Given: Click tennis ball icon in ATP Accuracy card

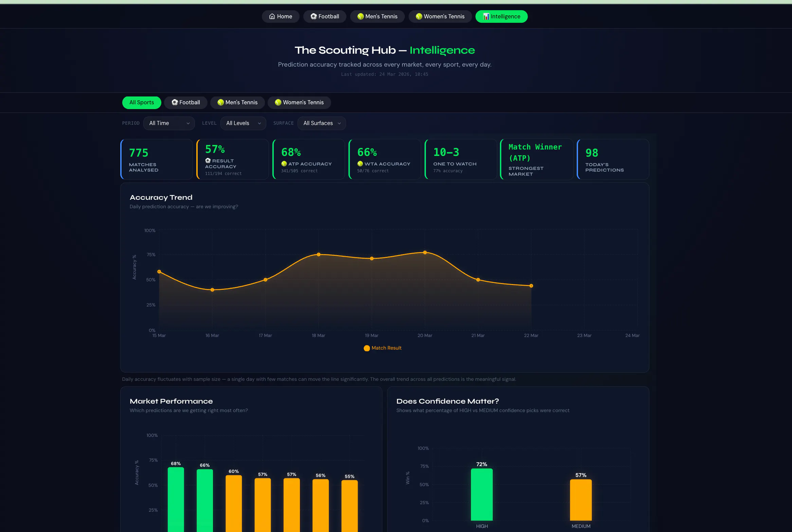Looking at the screenshot, I should pyautogui.click(x=284, y=164).
